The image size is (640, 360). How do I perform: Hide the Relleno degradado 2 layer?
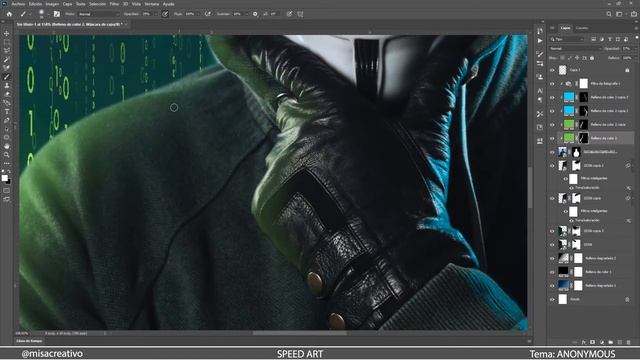[x=552, y=258]
